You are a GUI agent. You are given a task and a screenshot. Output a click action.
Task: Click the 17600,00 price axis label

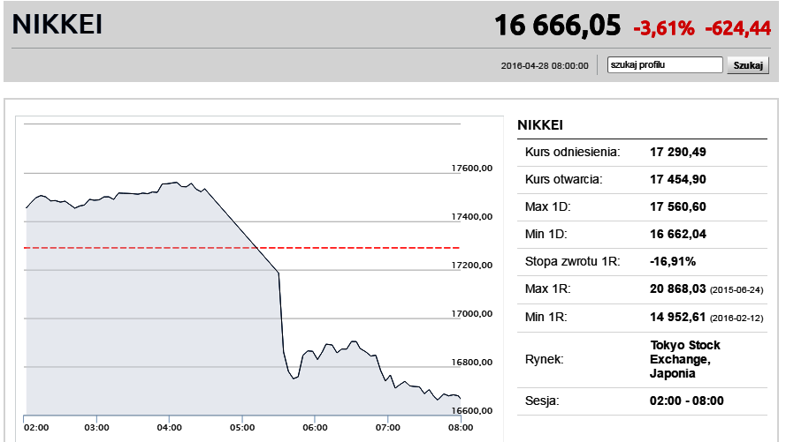(x=472, y=168)
